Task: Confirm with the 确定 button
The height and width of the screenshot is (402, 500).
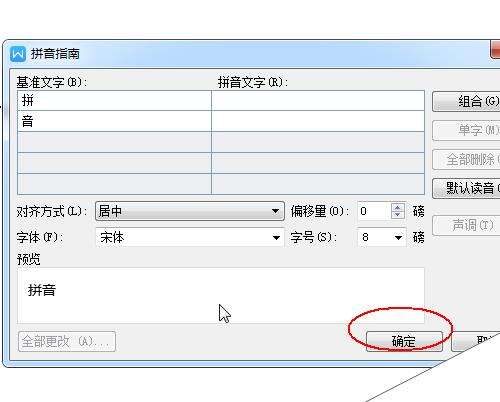Action: (404, 341)
